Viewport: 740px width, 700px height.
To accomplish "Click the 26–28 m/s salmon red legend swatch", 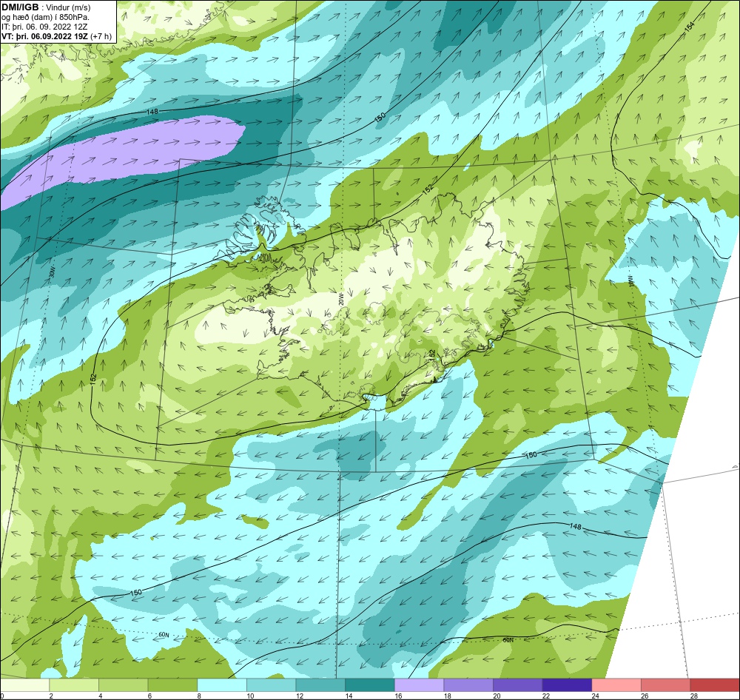I will (x=665, y=685).
